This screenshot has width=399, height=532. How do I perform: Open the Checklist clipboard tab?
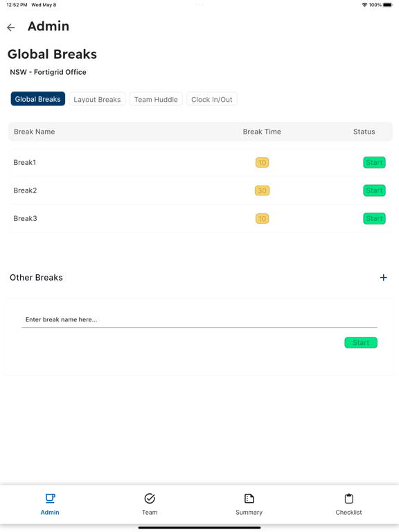(x=349, y=504)
